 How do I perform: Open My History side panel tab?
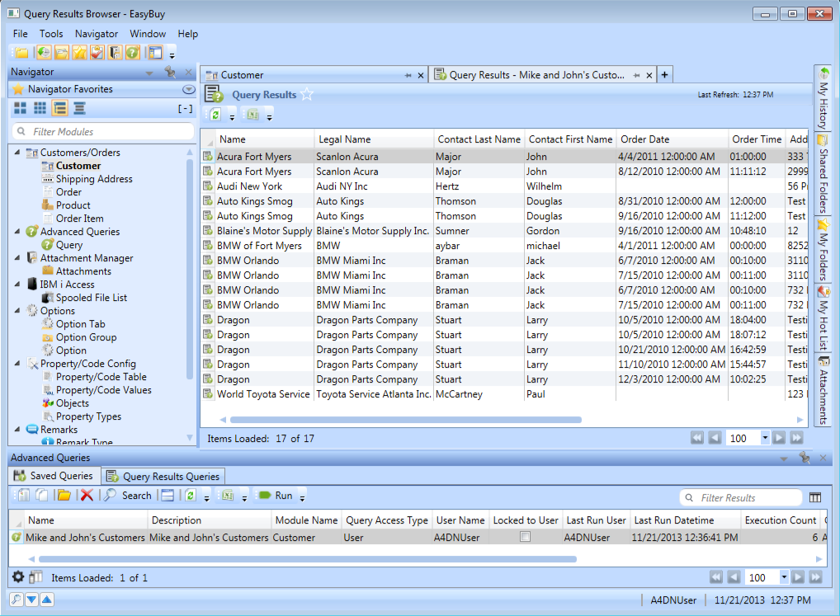pos(823,98)
